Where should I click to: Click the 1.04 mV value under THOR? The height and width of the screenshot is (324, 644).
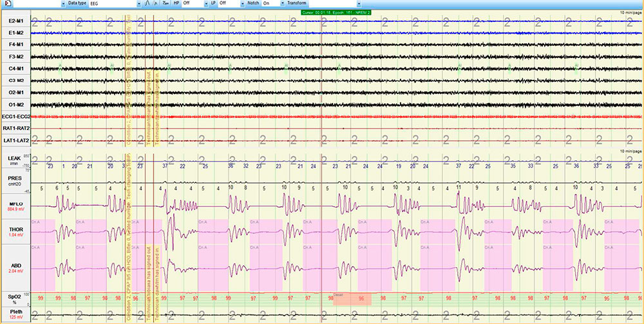click(15, 234)
